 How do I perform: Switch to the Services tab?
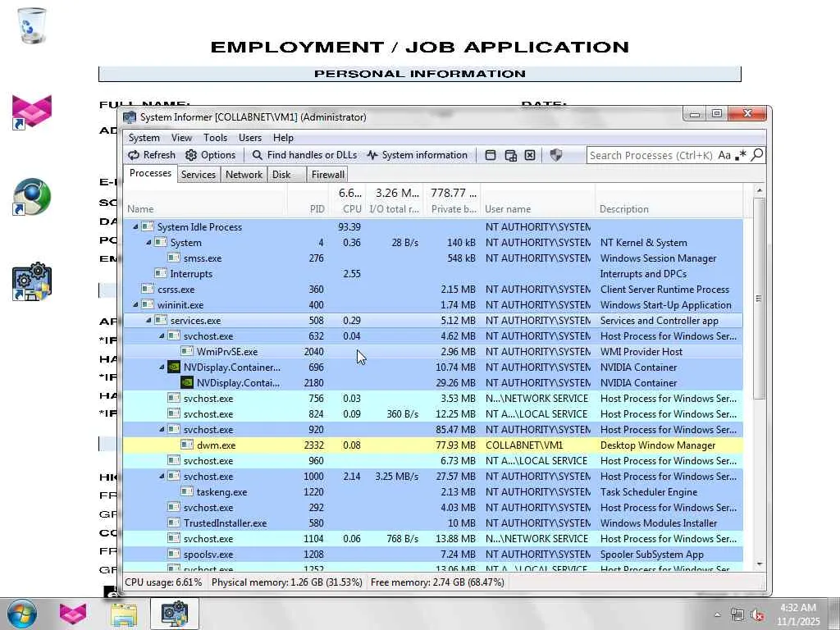(x=199, y=175)
